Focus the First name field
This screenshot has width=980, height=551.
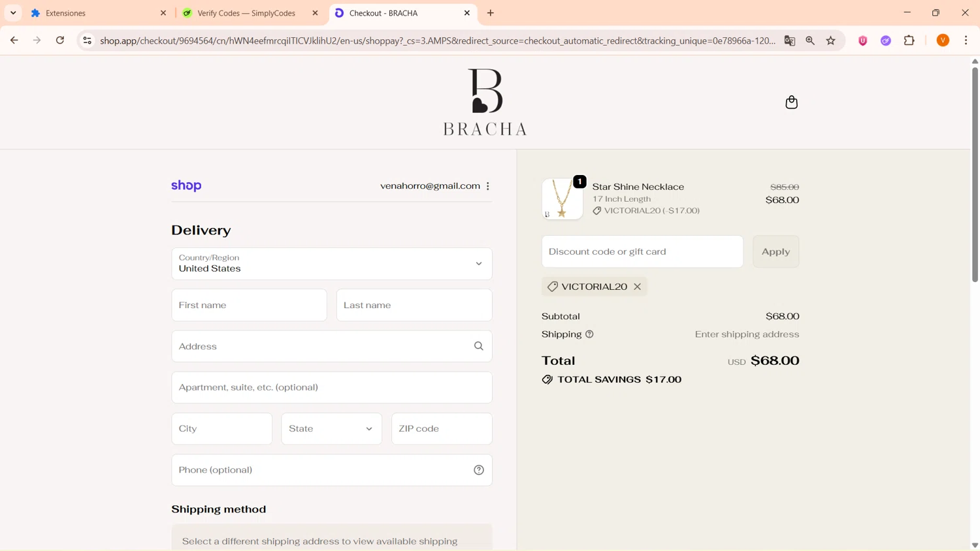click(x=249, y=305)
